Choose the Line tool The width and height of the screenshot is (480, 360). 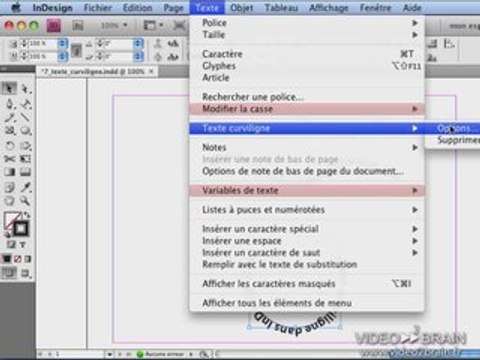pyautogui.click(x=25, y=117)
